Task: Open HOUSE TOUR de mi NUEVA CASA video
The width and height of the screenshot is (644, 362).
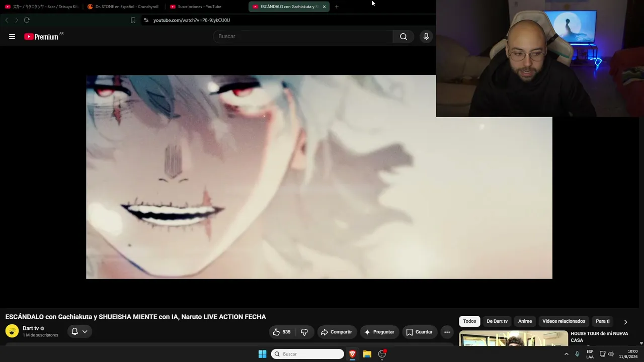Action: (x=599, y=337)
